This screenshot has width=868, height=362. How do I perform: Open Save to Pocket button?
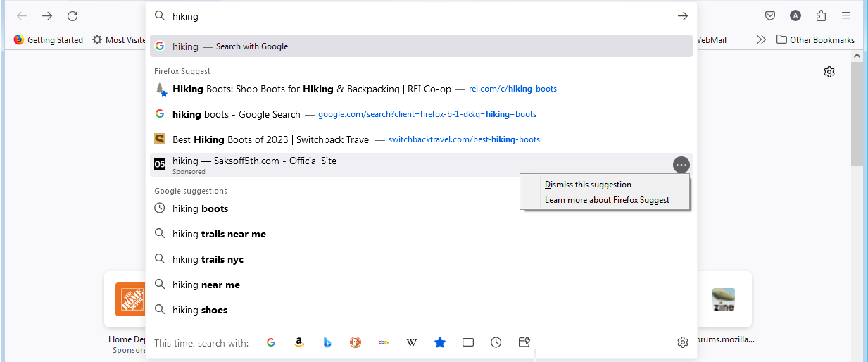770,16
